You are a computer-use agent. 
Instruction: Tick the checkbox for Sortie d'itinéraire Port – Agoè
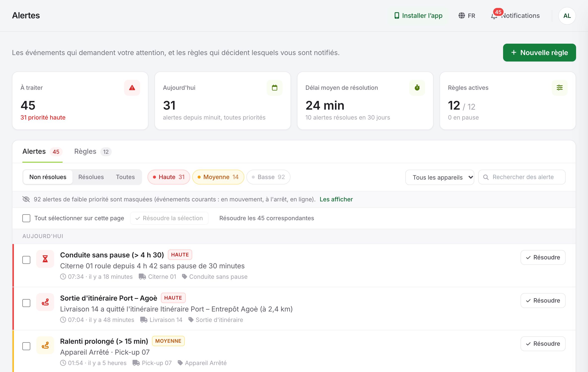click(26, 303)
